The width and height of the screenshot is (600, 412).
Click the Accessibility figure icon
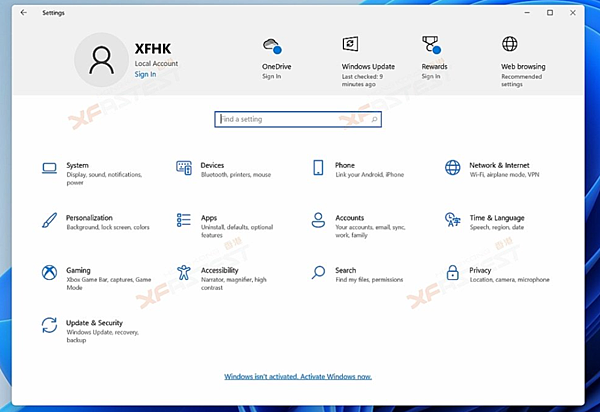click(x=184, y=273)
